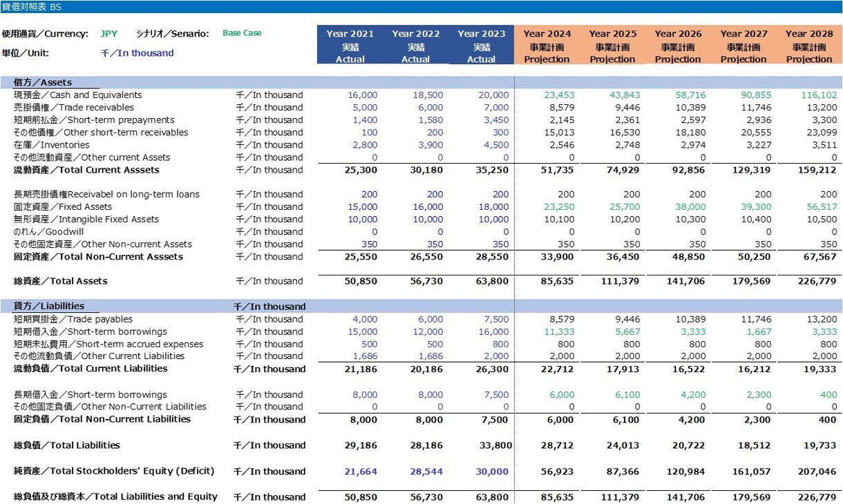Select Fixed Assets 2026 value 38,000

[691, 206]
